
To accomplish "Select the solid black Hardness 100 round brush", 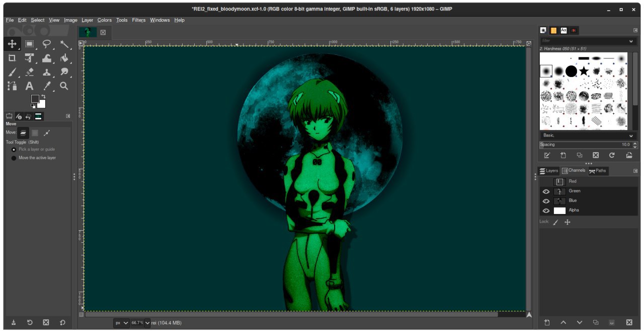I will (x=571, y=71).
